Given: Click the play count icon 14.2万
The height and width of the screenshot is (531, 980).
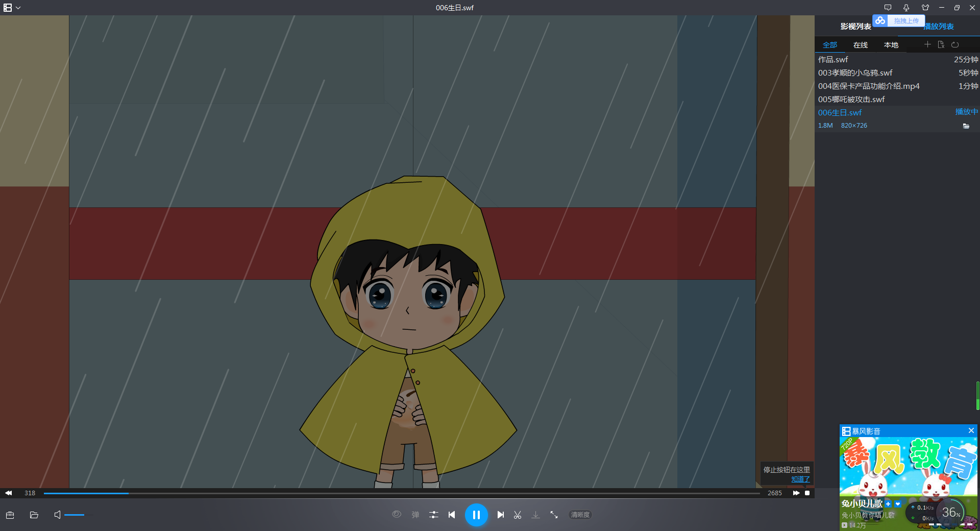Looking at the screenshot, I should 844,525.
